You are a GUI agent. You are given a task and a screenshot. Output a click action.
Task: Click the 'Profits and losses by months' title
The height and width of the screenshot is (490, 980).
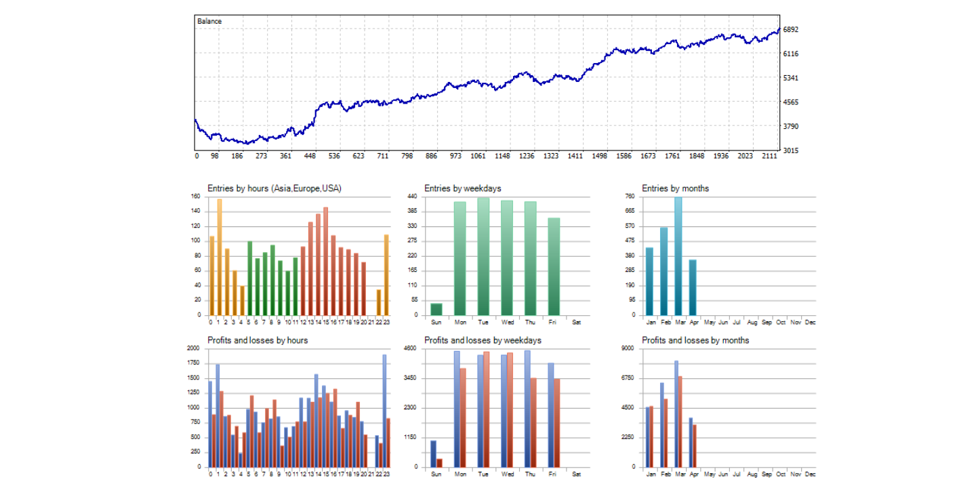point(695,340)
